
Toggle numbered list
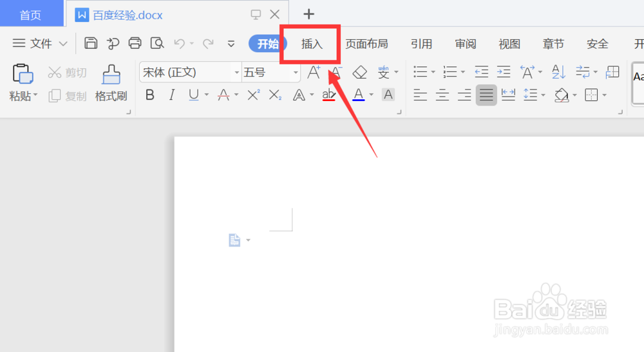pyautogui.click(x=450, y=72)
